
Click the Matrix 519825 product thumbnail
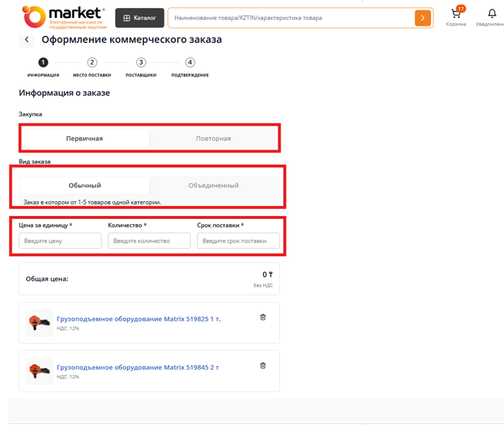click(40, 322)
